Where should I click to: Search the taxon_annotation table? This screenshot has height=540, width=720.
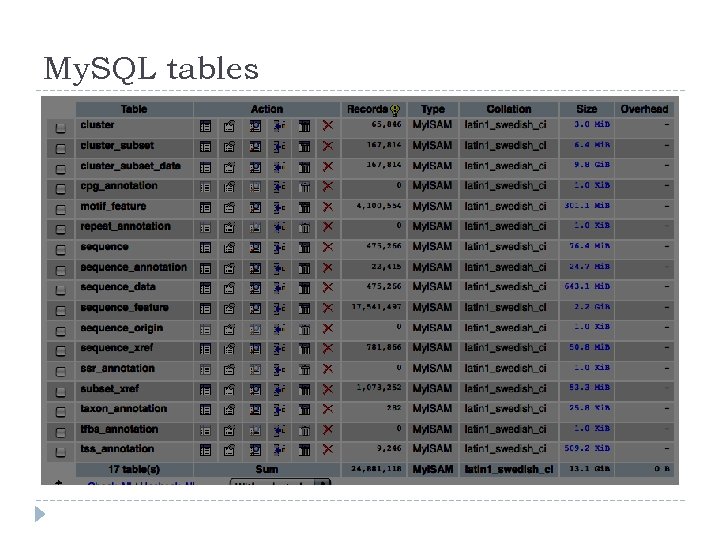click(255, 410)
